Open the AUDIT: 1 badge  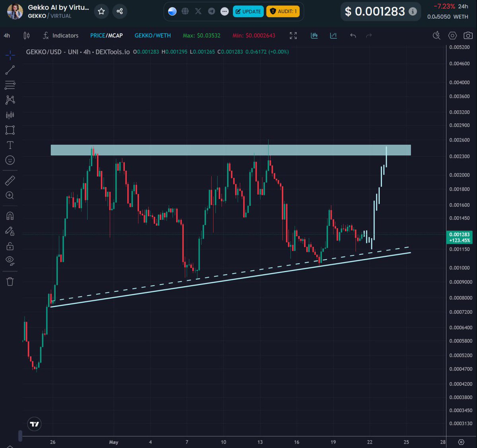point(283,12)
